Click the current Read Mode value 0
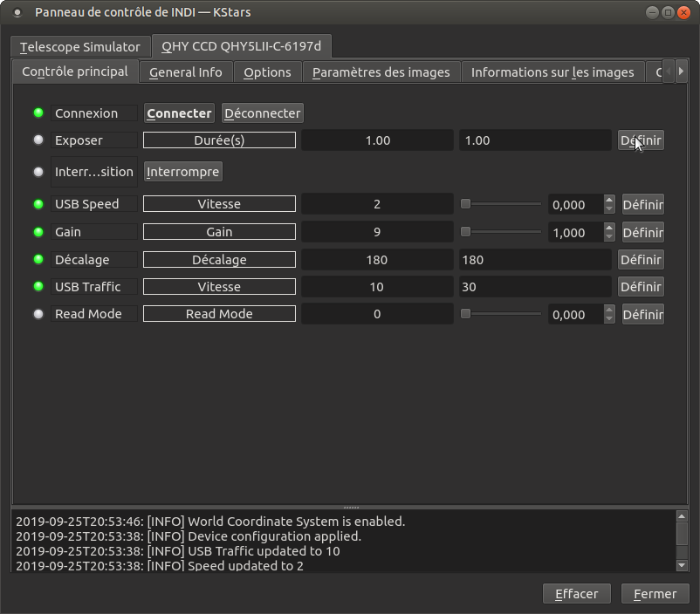Viewport: 700px width, 614px height. pyautogui.click(x=377, y=314)
